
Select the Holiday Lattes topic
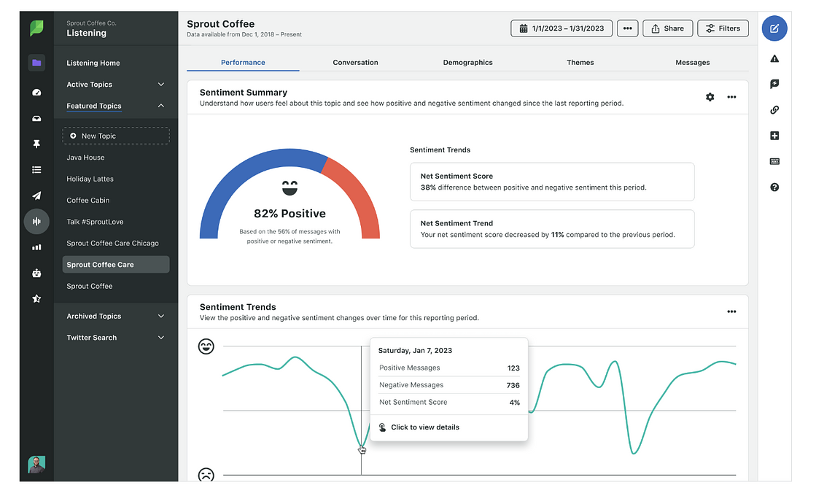pos(90,179)
